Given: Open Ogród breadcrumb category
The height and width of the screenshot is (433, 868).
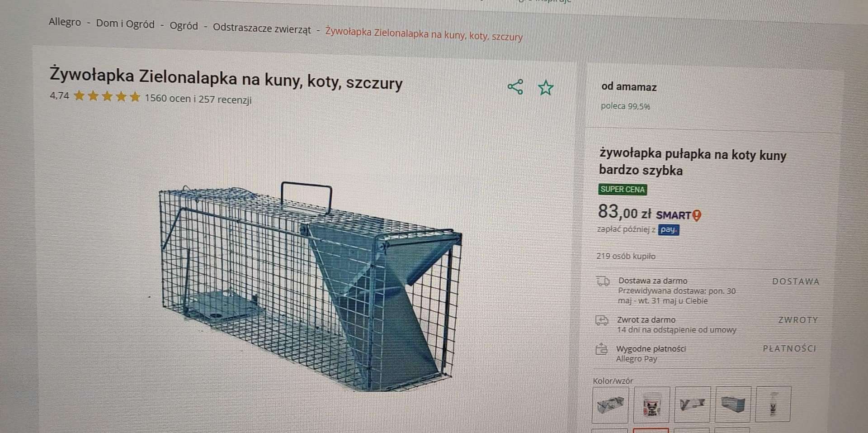Looking at the screenshot, I should [x=184, y=26].
